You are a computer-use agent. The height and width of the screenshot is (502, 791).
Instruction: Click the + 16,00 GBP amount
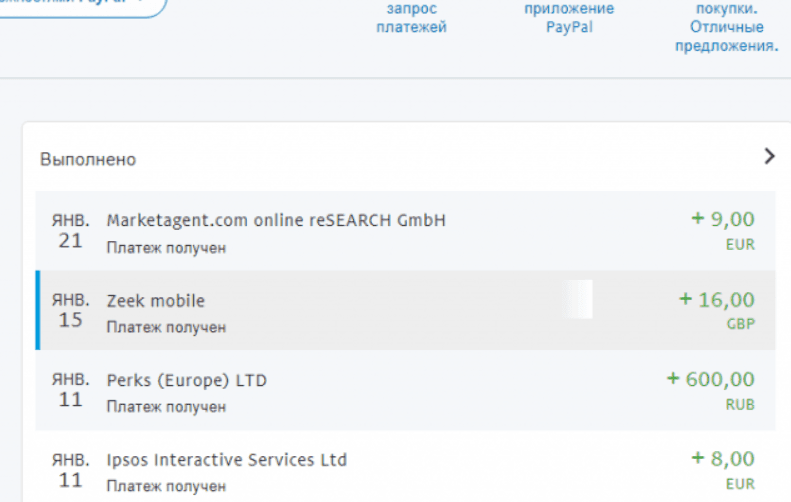pos(716,308)
